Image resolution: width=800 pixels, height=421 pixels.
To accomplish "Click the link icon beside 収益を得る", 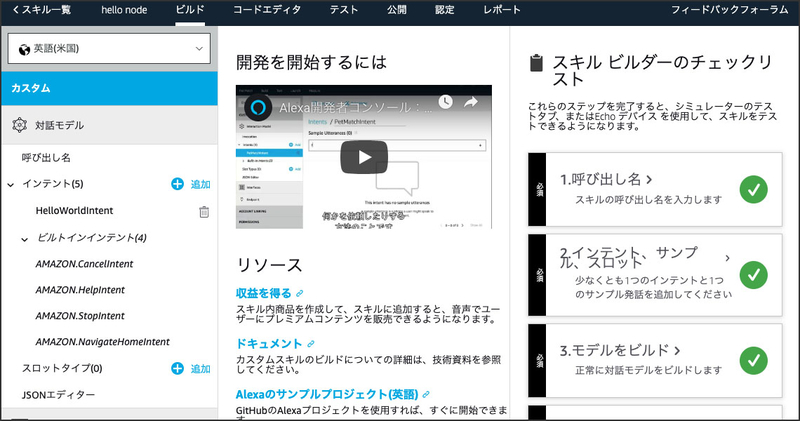I will [x=299, y=293].
